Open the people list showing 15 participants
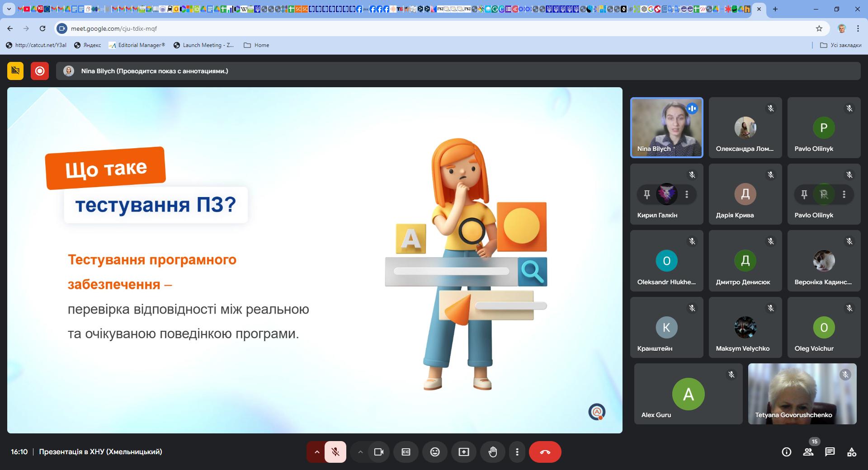868x470 pixels. (x=808, y=452)
